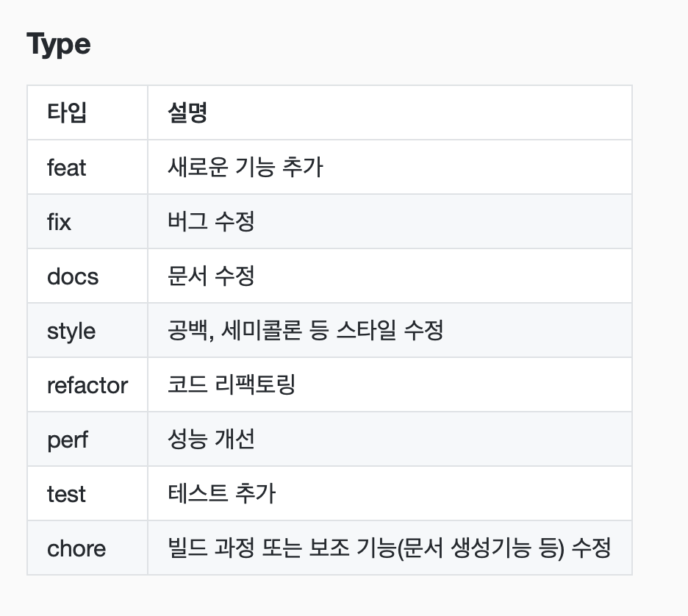Viewport: 688px width, 616px height.
Task: Click the "설명" column header
Action: [x=187, y=113]
